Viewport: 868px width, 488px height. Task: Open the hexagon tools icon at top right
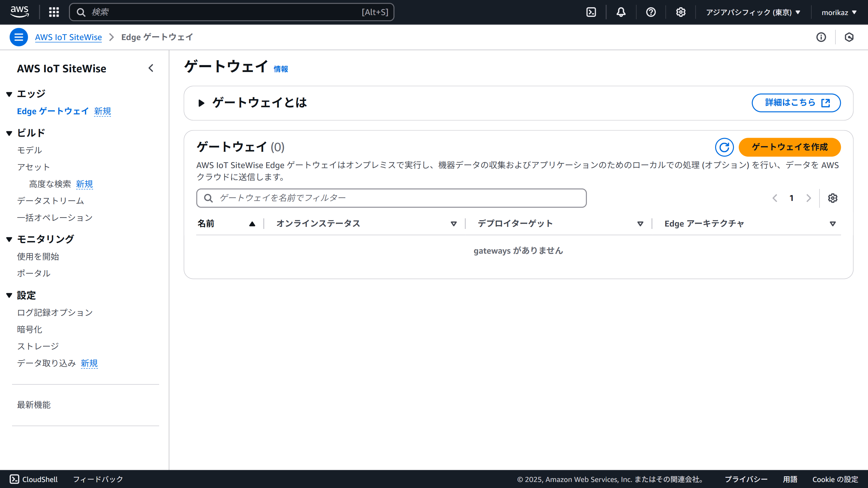(x=849, y=37)
